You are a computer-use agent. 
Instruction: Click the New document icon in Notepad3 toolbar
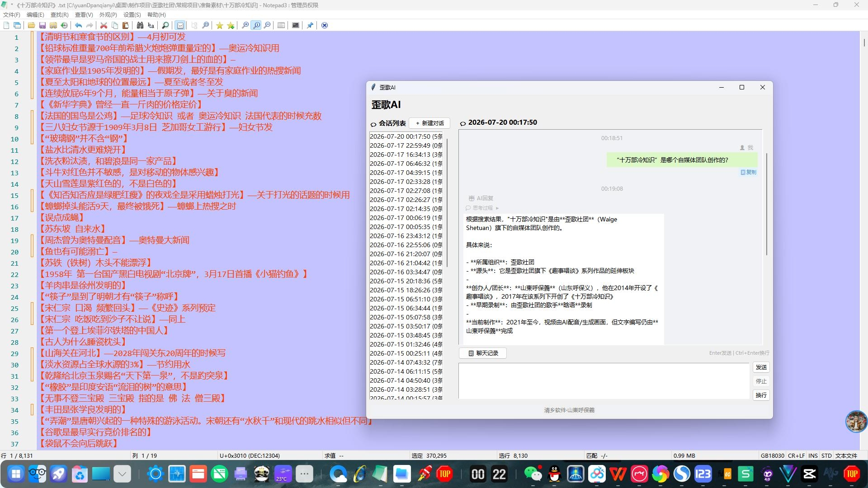[x=6, y=25]
